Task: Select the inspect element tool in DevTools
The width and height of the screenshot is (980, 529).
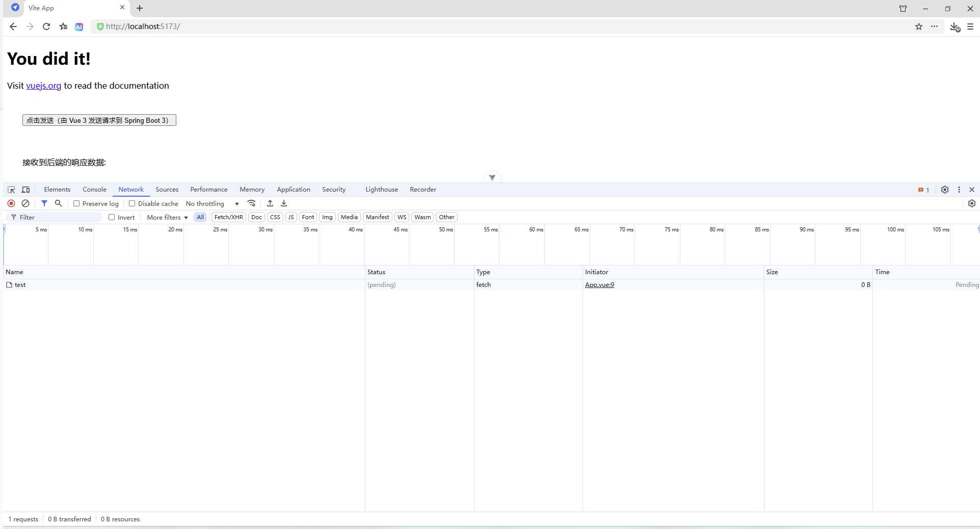Action: pyautogui.click(x=10, y=189)
